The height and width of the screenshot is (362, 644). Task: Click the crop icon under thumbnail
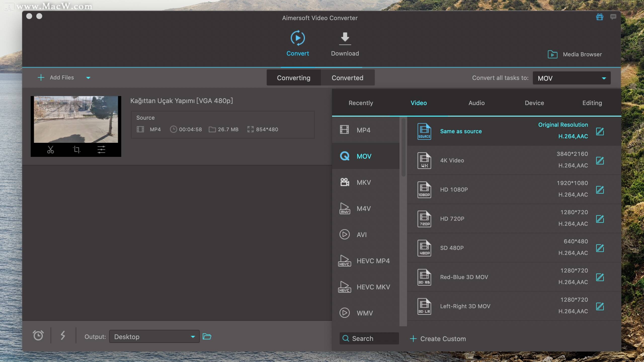click(x=76, y=150)
